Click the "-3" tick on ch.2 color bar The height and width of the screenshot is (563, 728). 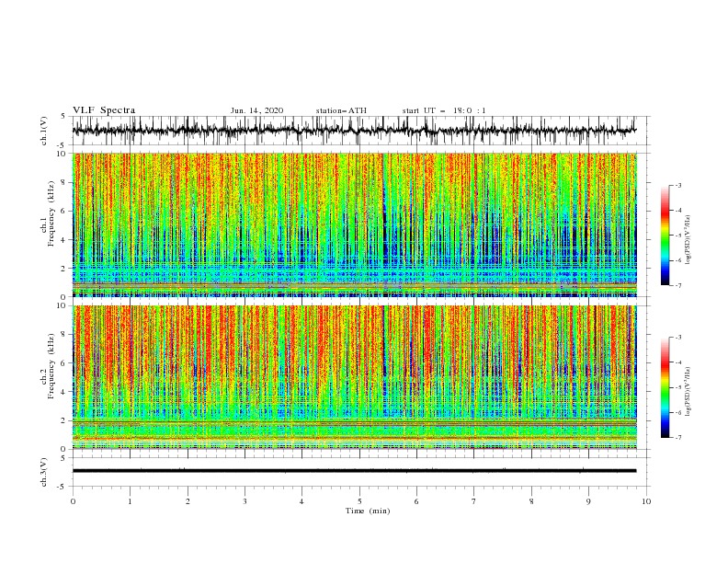677,338
